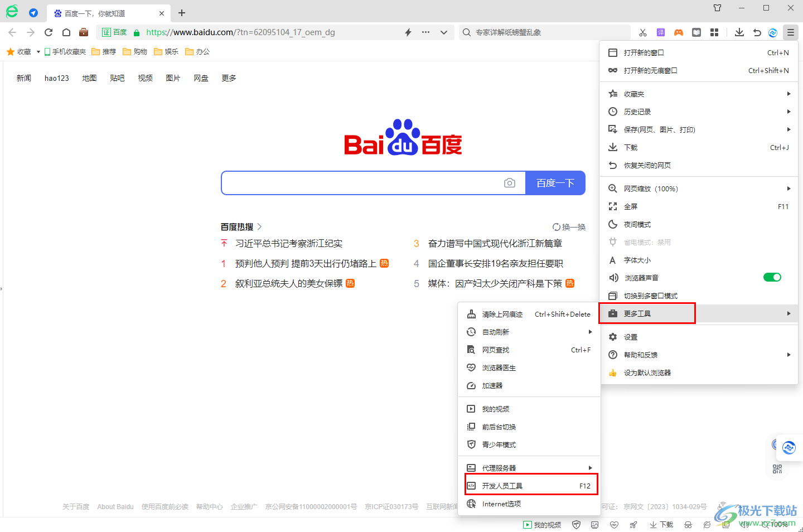The height and width of the screenshot is (532, 803).
Task: Open the translate extension icon
Action: (661, 32)
